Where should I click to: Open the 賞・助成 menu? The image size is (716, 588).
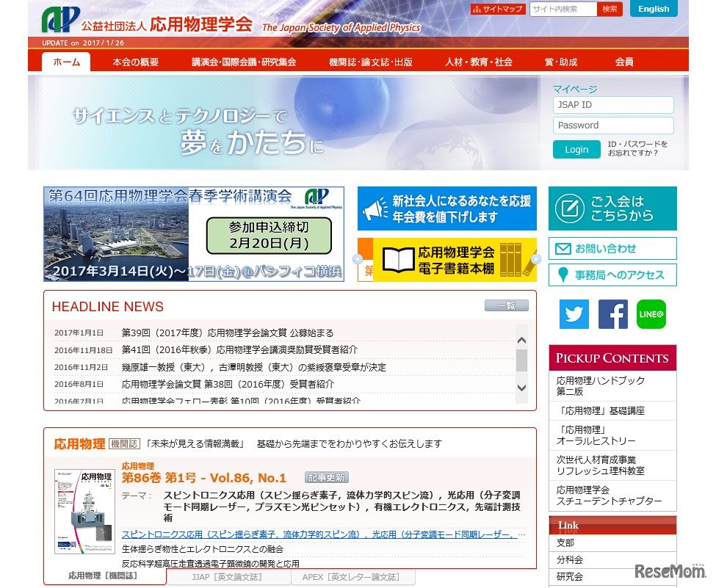click(561, 62)
